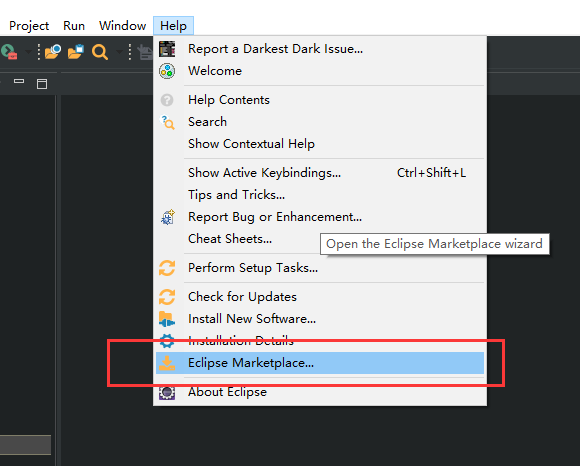Open the Run menu

(x=74, y=26)
